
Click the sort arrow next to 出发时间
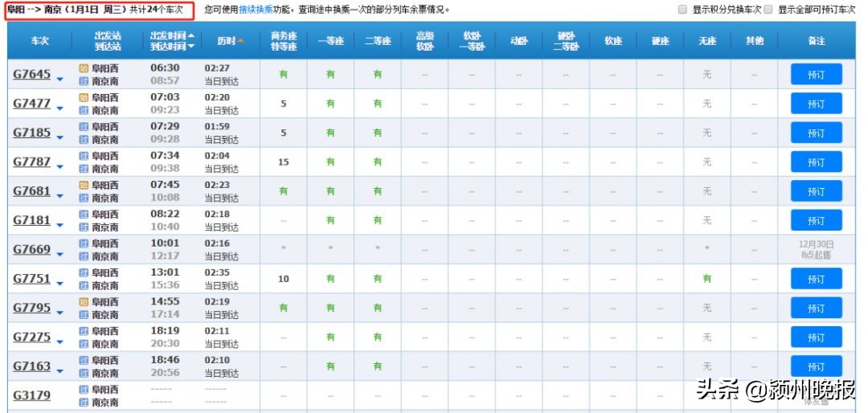coord(191,35)
